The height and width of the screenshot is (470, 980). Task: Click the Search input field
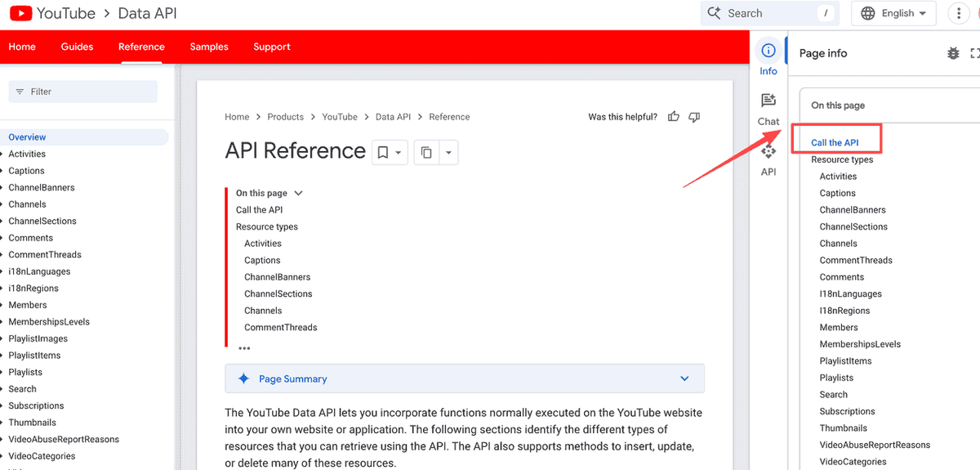769,13
